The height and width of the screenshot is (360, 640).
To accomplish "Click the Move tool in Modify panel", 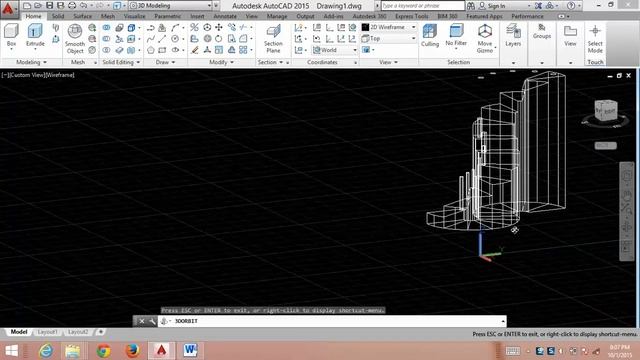I will [x=219, y=27].
